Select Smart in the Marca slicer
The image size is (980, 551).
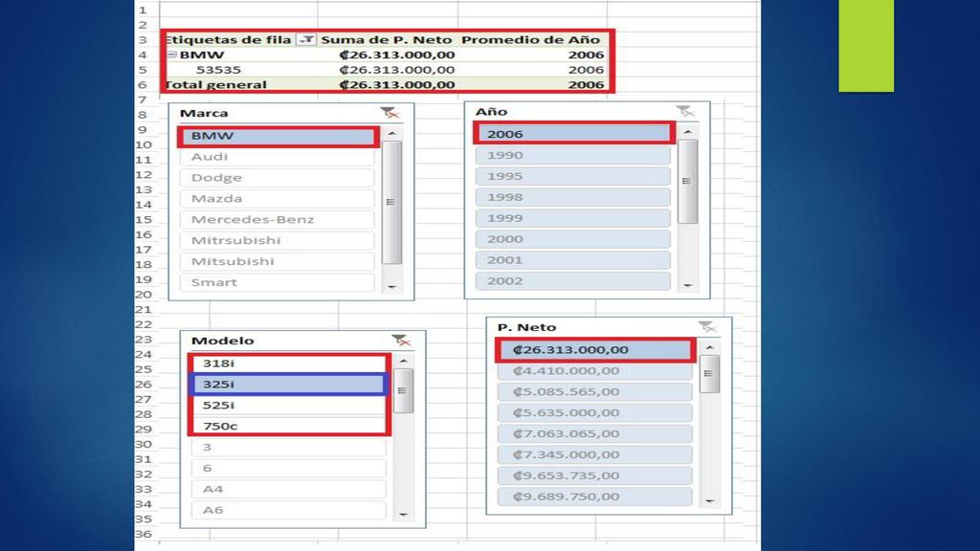[278, 282]
